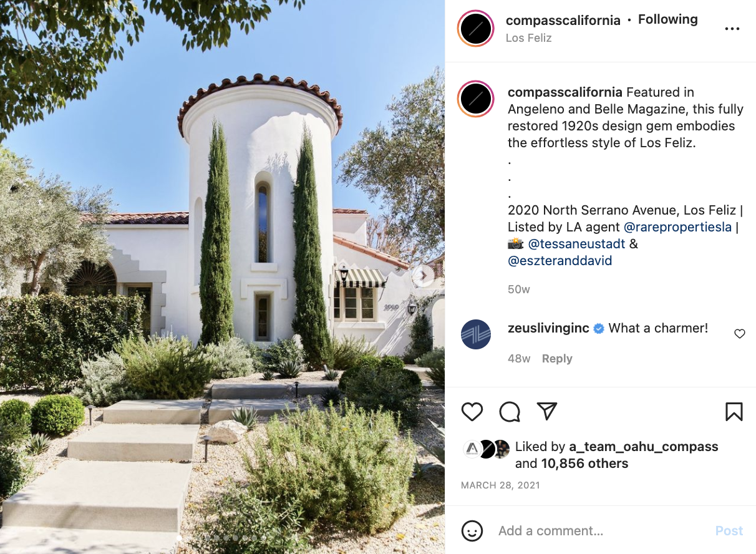756x554 pixels.
Task: Like the post with the heart icon
Action: [472, 412]
